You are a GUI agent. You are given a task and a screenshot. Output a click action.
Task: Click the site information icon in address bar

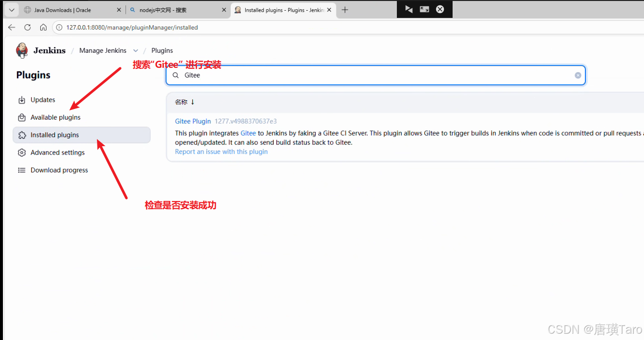pos(60,28)
